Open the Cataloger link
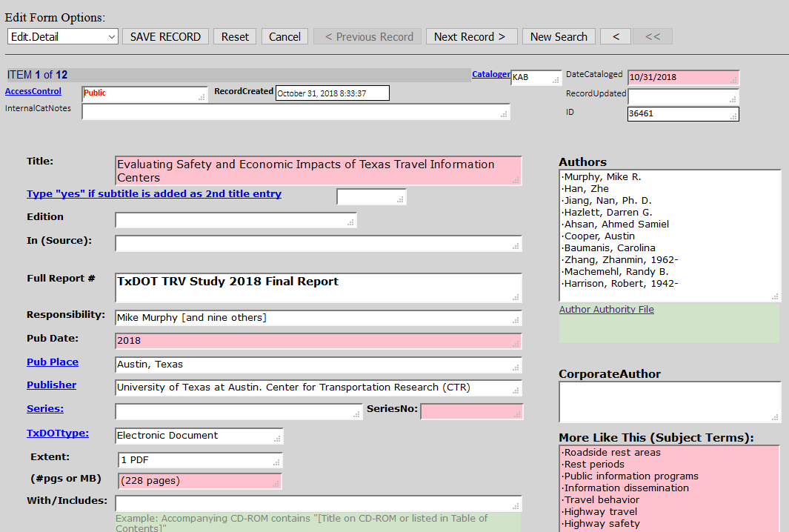This screenshot has height=532, width=789. [491, 74]
